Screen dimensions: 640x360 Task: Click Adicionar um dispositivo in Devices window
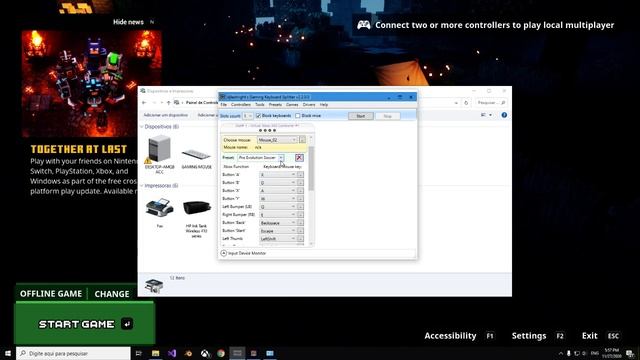(x=166, y=115)
